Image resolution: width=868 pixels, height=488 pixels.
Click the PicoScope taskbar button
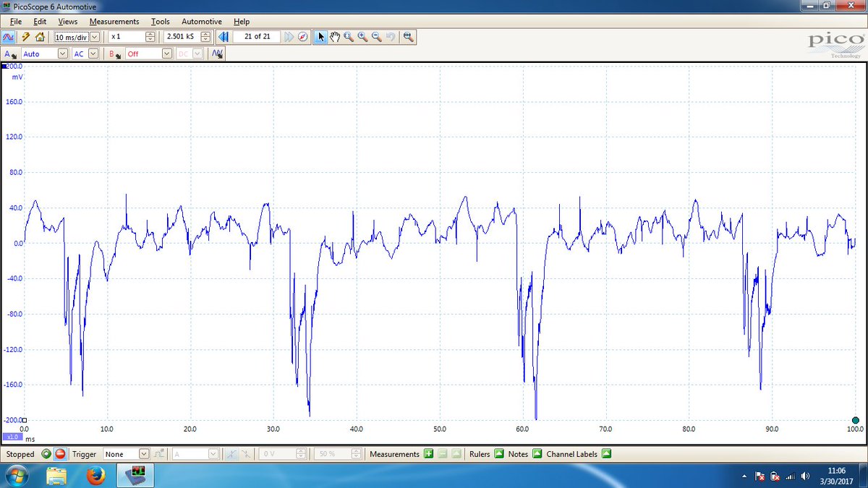pos(135,476)
